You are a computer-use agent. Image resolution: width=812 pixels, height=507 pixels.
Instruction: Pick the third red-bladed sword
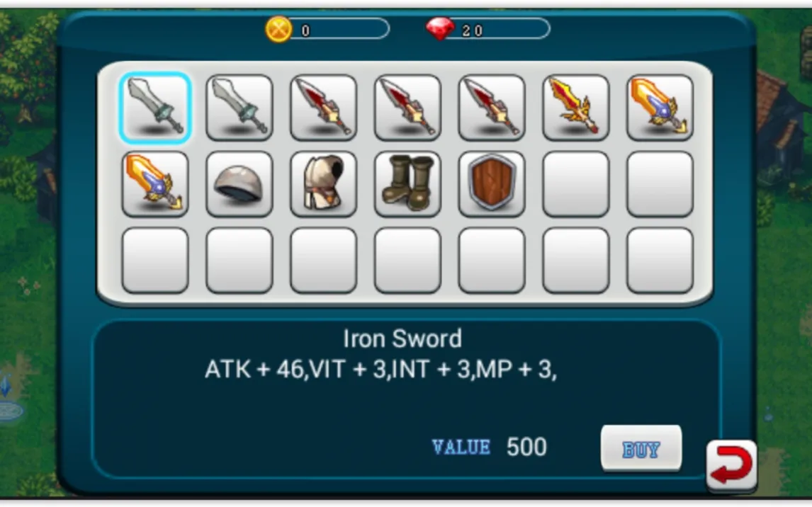(x=492, y=108)
